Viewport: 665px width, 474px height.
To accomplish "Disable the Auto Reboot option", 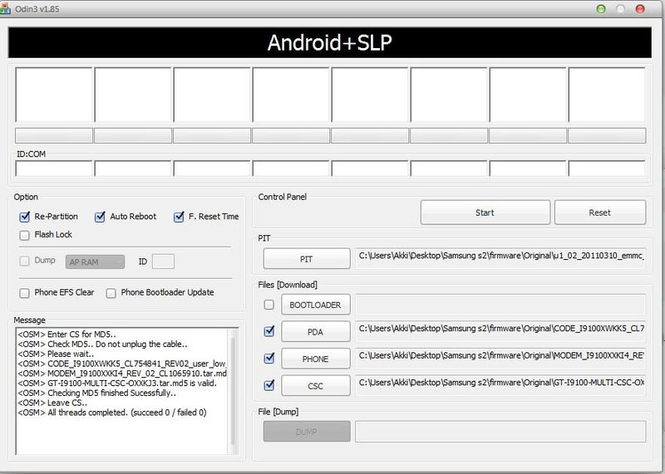I will 100,217.
